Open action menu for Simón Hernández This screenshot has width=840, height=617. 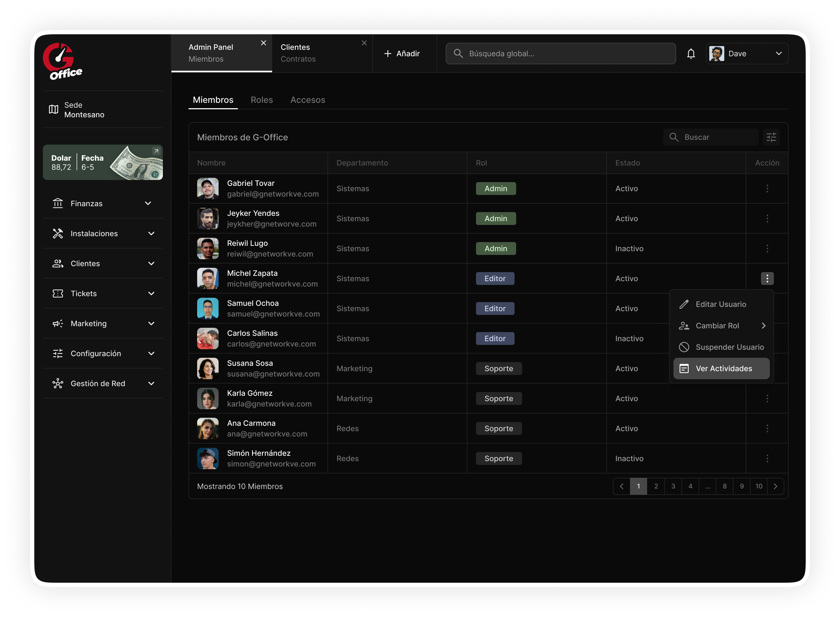[x=767, y=458]
